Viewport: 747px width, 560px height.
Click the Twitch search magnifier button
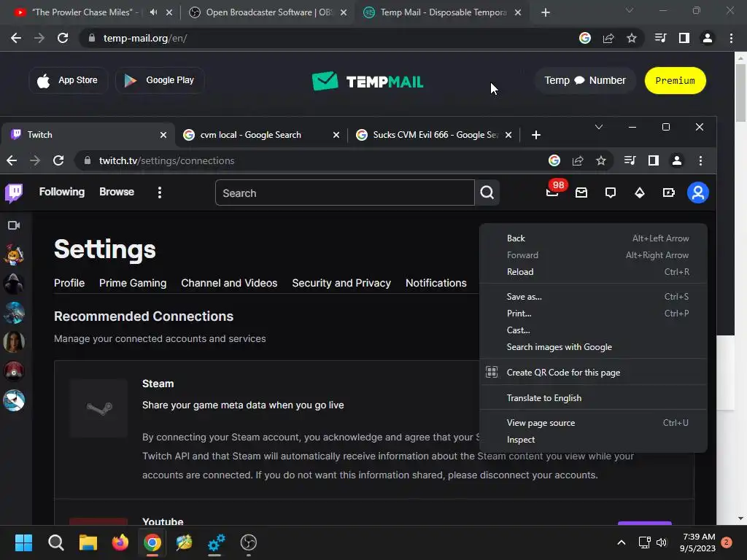tap(487, 192)
